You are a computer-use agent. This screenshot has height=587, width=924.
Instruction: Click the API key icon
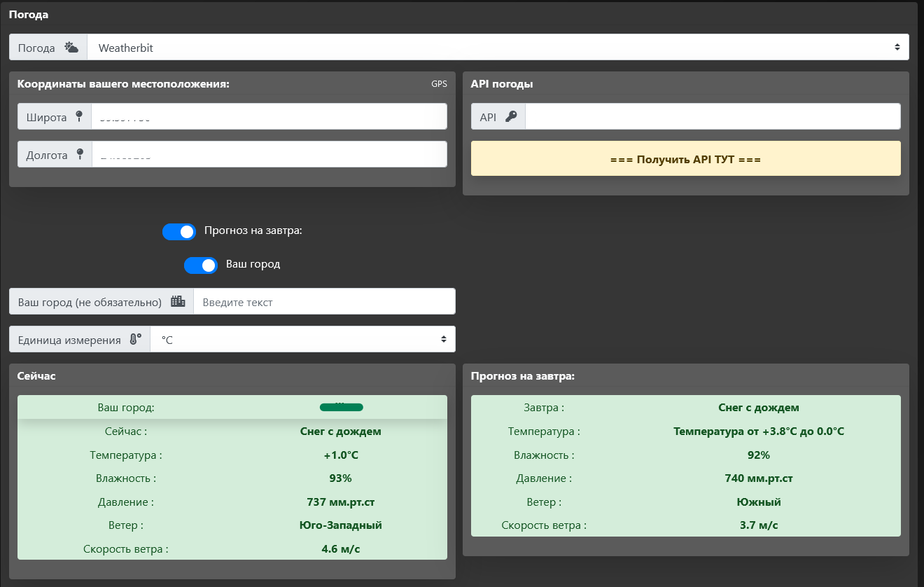[x=511, y=117]
